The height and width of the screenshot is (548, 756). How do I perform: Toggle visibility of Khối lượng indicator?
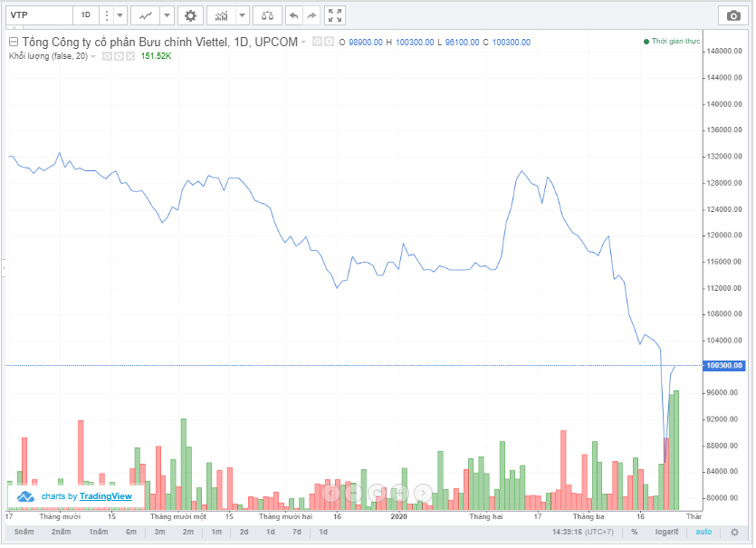[107, 56]
